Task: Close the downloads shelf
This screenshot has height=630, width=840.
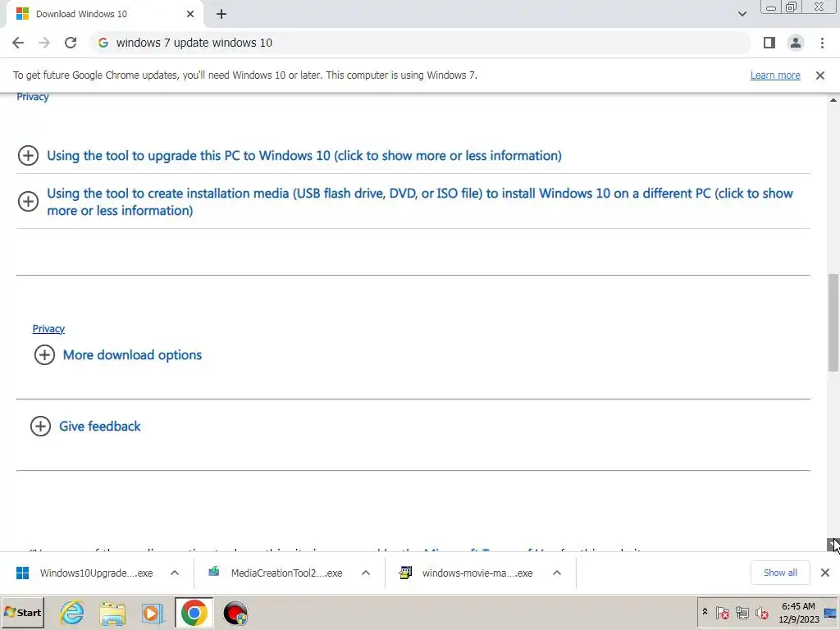Action: click(825, 573)
